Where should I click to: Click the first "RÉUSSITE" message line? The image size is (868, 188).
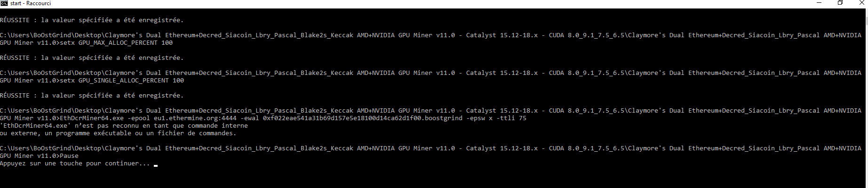tap(92, 20)
